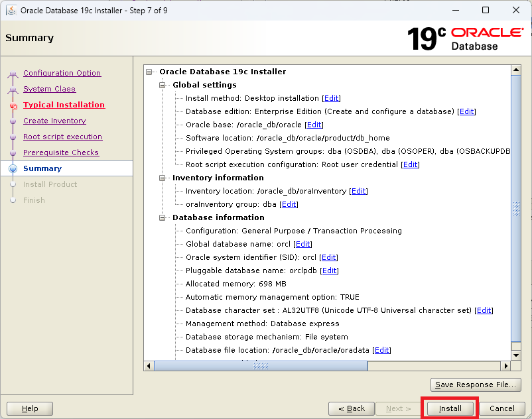Image resolution: width=532 pixels, height=419 pixels.
Task: Close the installer window
Action: click(x=515, y=10)
